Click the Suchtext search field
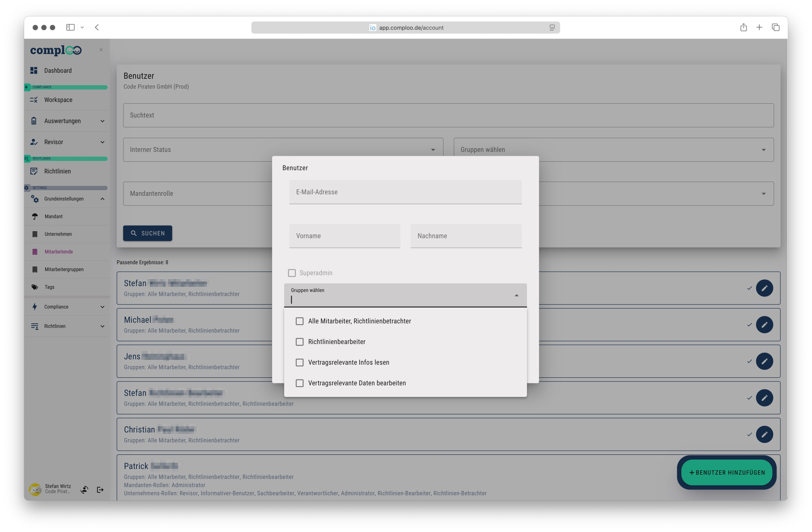 448,115
